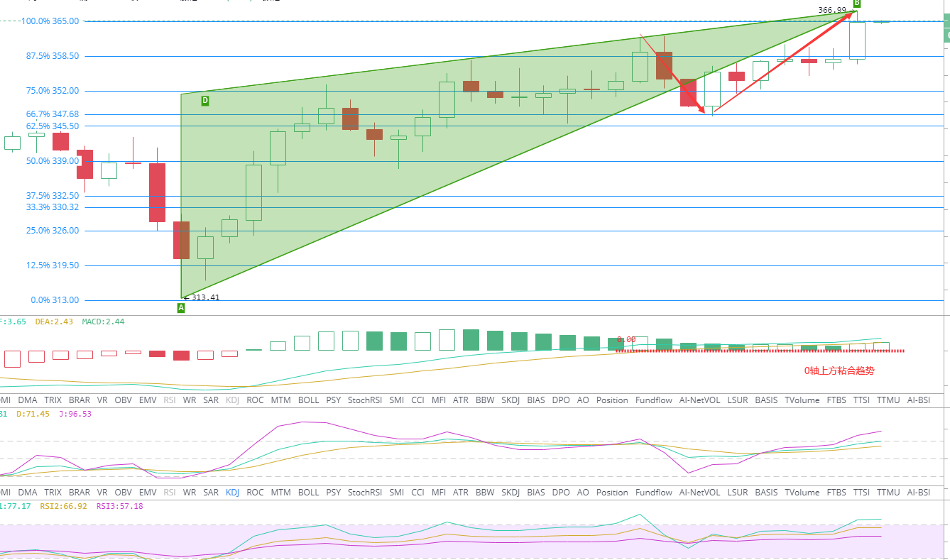950x560 pixels.
Task: Select BOLL tab below the MACD chart
Action: (x=309, y=400)
